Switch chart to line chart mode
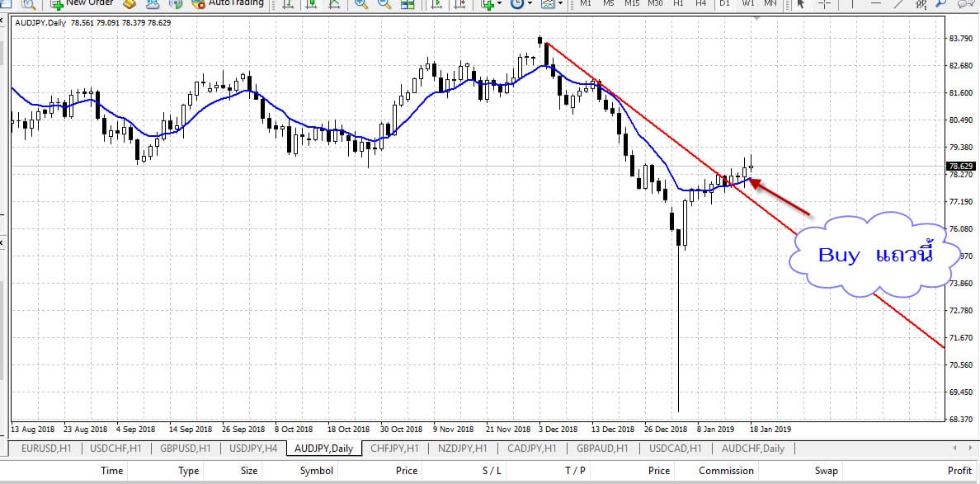 [332, 4]
